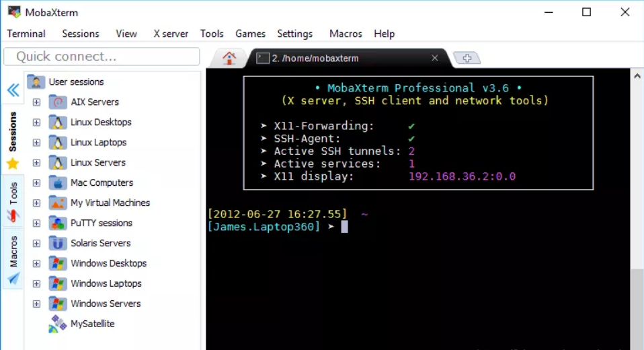644x350 pixels.
Task: Select Windows Laptops in session tree
Action: coord(106,284)
